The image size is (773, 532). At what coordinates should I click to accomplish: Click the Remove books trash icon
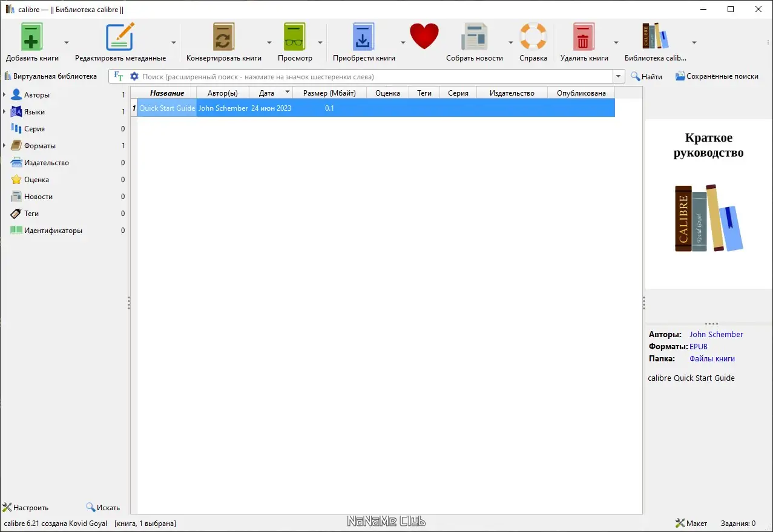(584, 37)
